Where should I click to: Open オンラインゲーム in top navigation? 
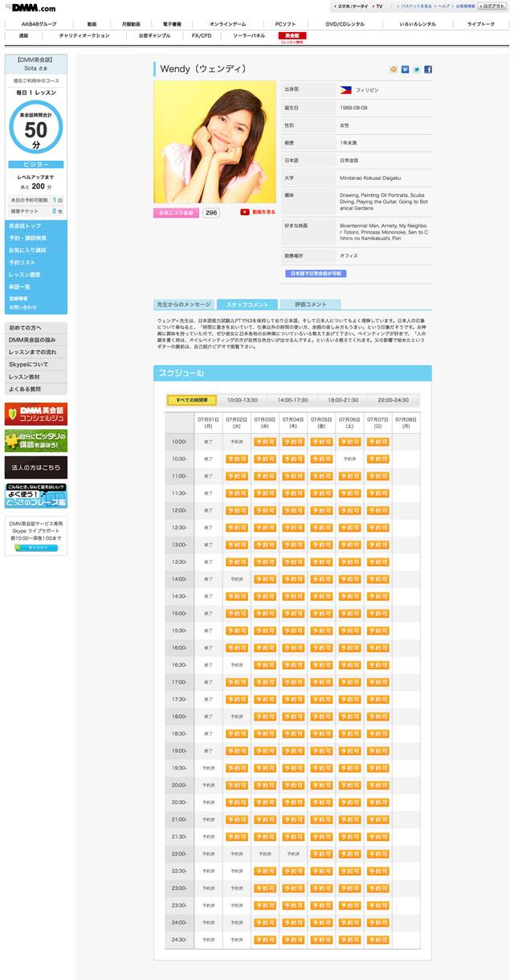click(x=227, y=24)
